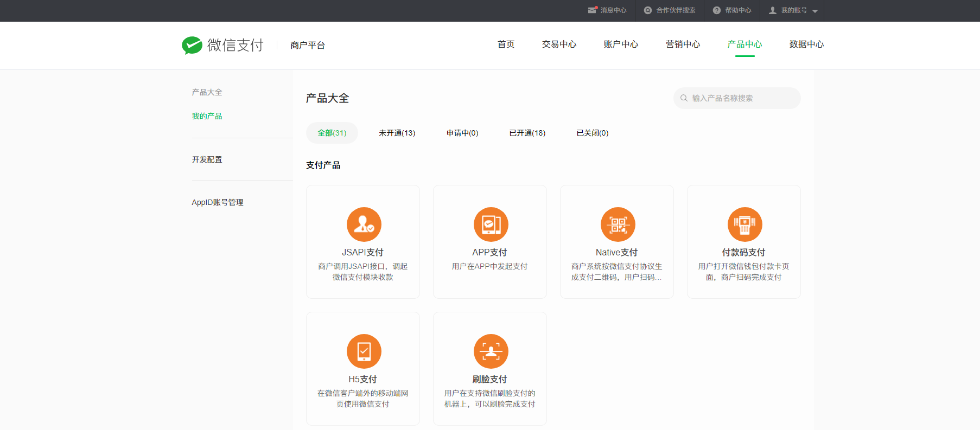Click the H5支付 card title
Viewport: 980px width, 430px height.
pyautogui.click(x=362, y=379)
